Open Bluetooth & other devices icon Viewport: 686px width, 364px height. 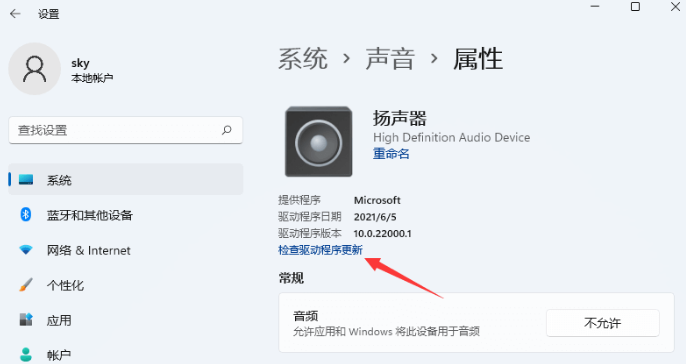click(x=26, y=215)
